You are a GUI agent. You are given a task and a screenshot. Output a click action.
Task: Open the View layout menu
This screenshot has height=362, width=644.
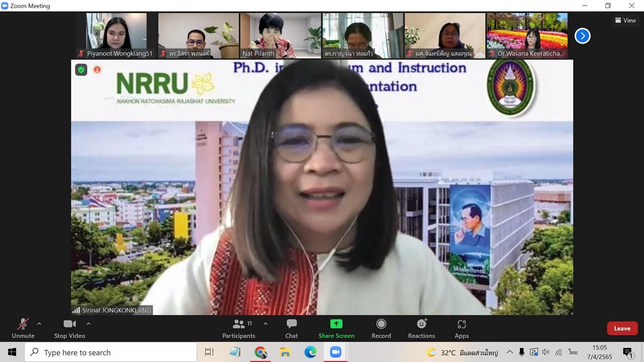[625, 21]
